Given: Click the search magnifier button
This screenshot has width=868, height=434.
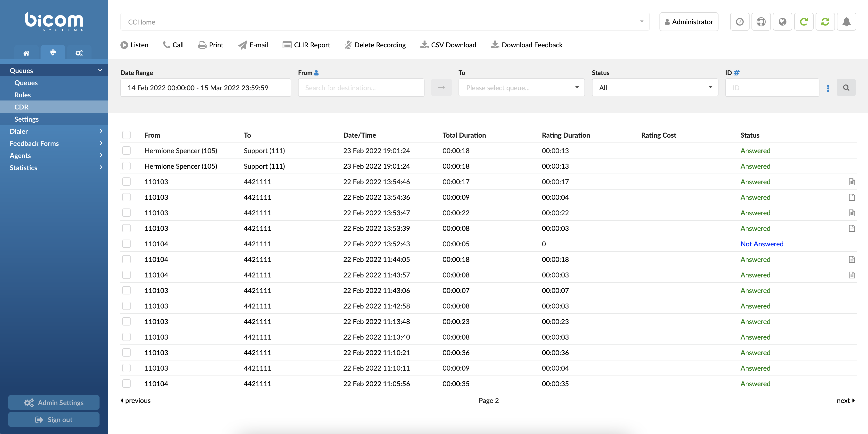Looking at the screenshot, I should tap(846, 88).
